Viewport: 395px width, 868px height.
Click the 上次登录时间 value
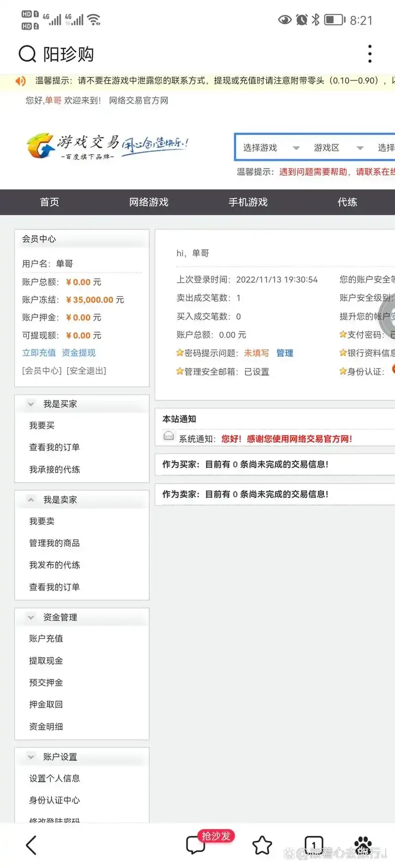(x=277, y=279)
